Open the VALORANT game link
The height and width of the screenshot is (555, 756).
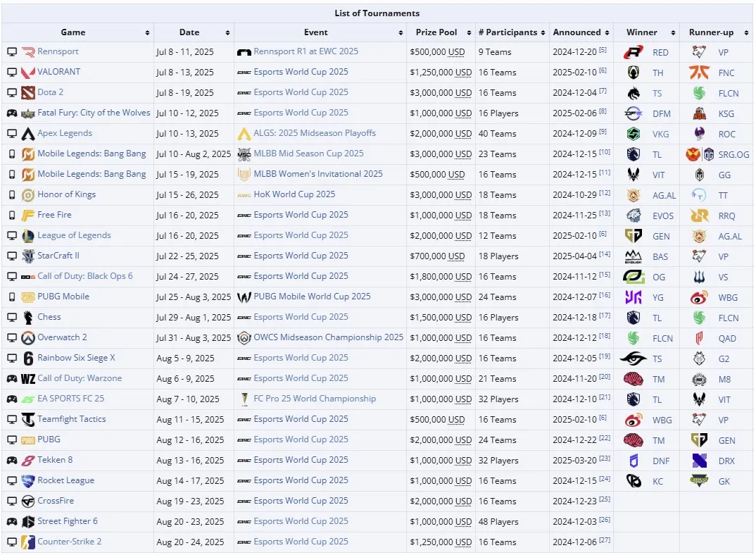click(59, 71)
